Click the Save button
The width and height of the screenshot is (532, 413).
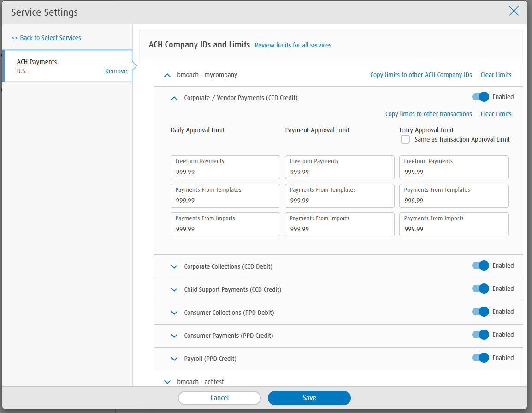309,398
